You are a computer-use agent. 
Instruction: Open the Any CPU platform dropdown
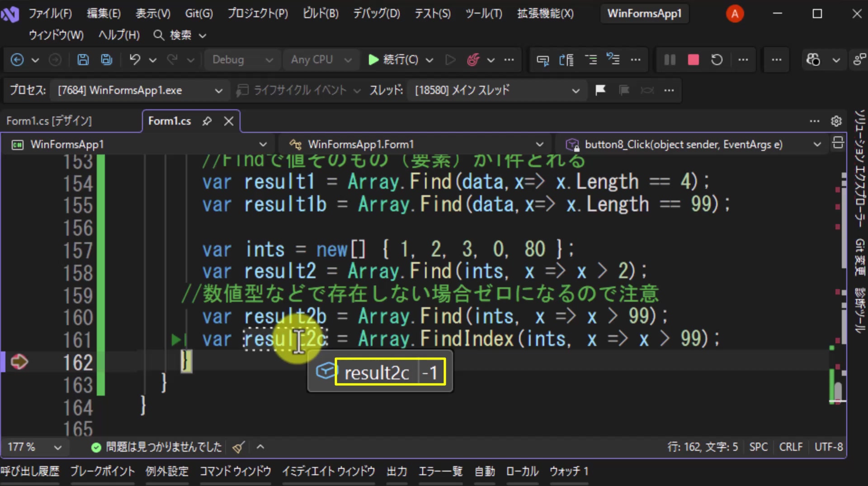(x=321, y=60)
